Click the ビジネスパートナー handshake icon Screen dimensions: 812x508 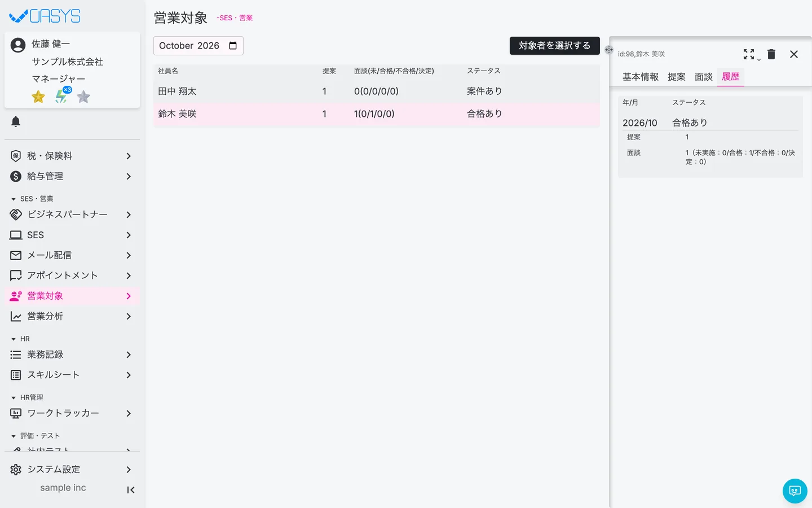tap(16, 214)
